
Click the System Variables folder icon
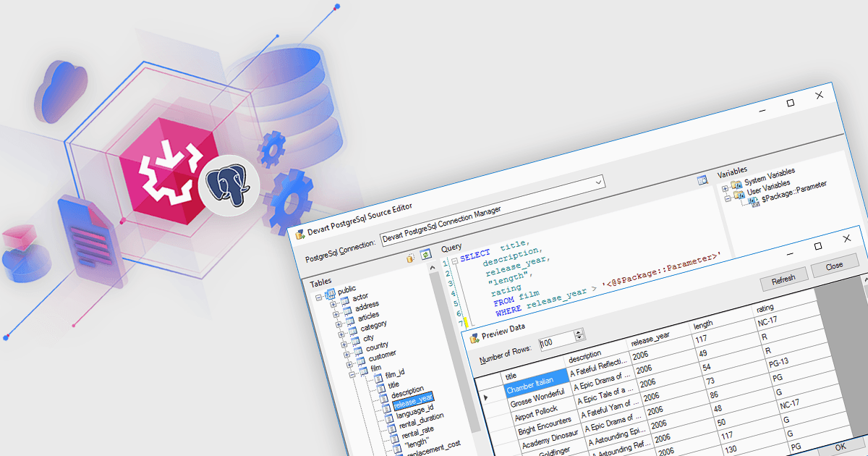737,184
